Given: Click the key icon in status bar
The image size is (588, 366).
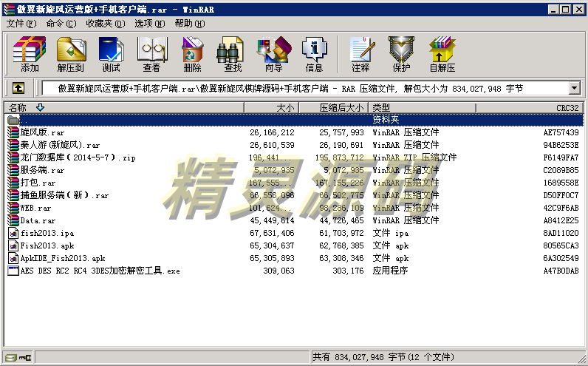Looking at the screenshot, I should [26, 357].
